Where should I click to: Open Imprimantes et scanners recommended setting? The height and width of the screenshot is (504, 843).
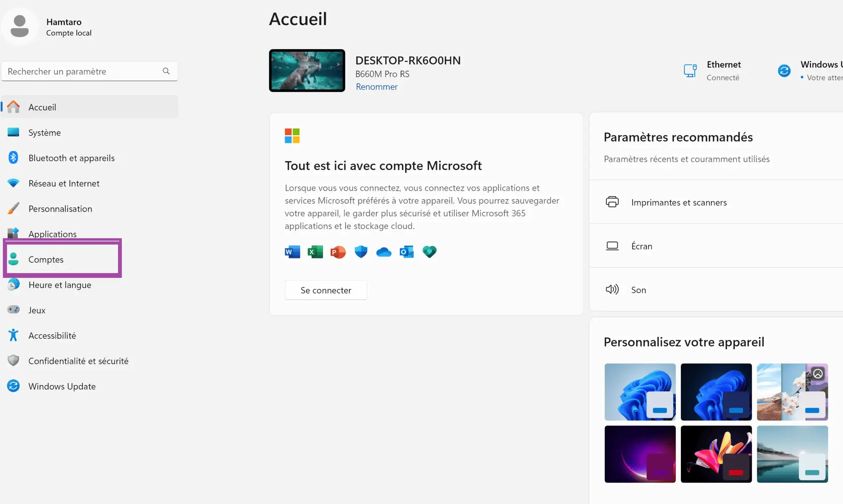click(679, 202)
